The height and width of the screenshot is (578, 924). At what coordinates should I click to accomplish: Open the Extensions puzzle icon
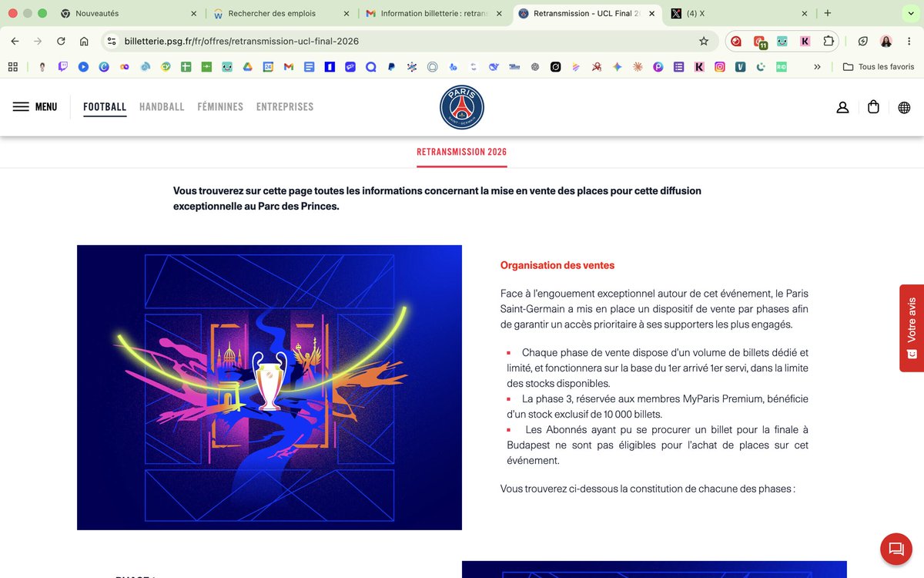click(x=829, y=41)
